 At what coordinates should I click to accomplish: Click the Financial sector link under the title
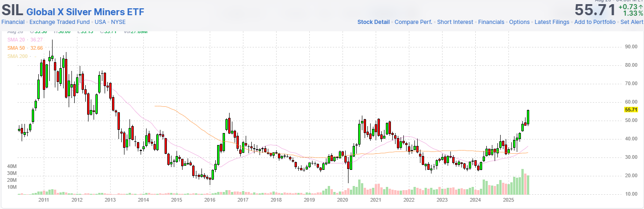point(13,22)
